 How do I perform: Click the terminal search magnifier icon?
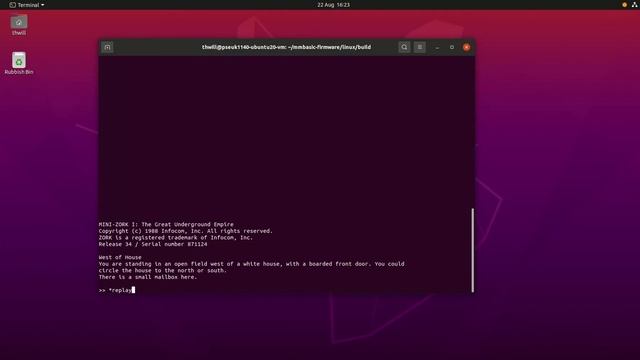click(404, 47)
